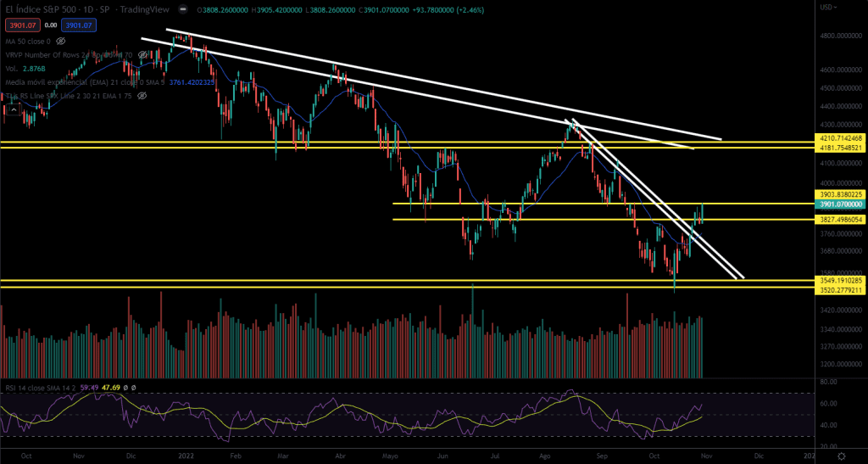This screenshot has width=868, height=464.
Task: Click the 3903.8380225 price label
Action: (x=838, y=194)
